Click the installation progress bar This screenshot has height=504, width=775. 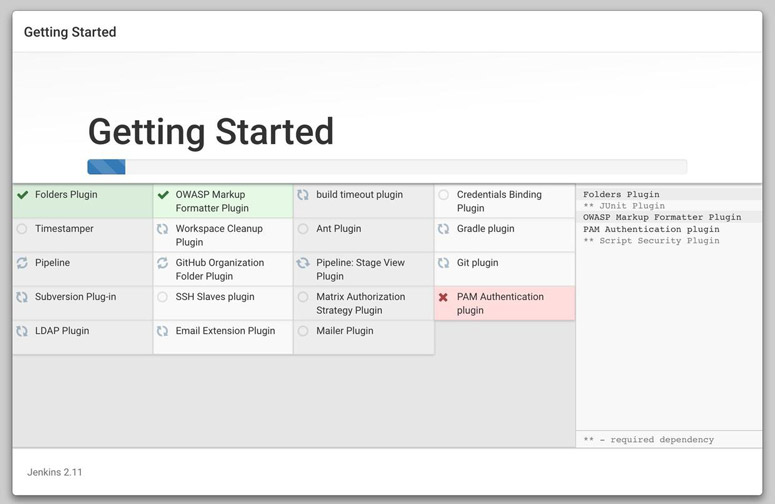point(387,167)
